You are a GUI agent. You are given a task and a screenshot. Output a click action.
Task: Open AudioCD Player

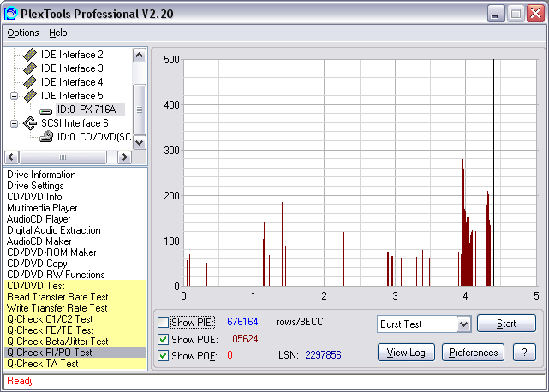39,219
